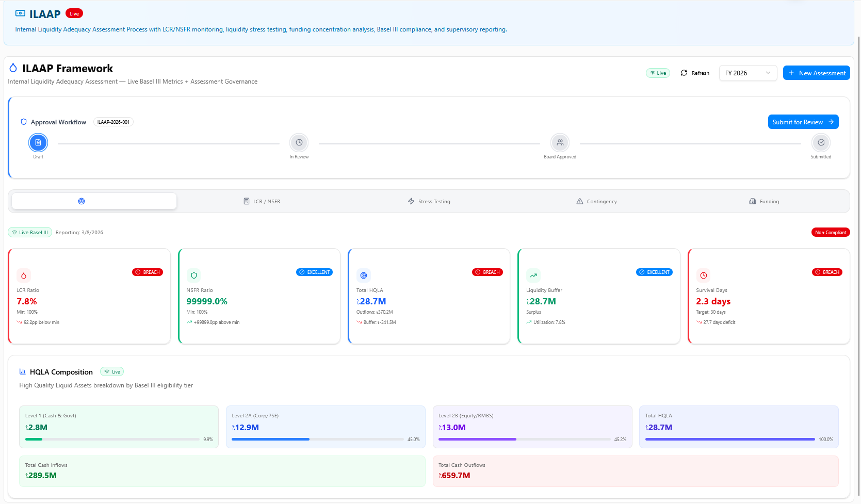Click the In Review clock icon

[299, 142]
